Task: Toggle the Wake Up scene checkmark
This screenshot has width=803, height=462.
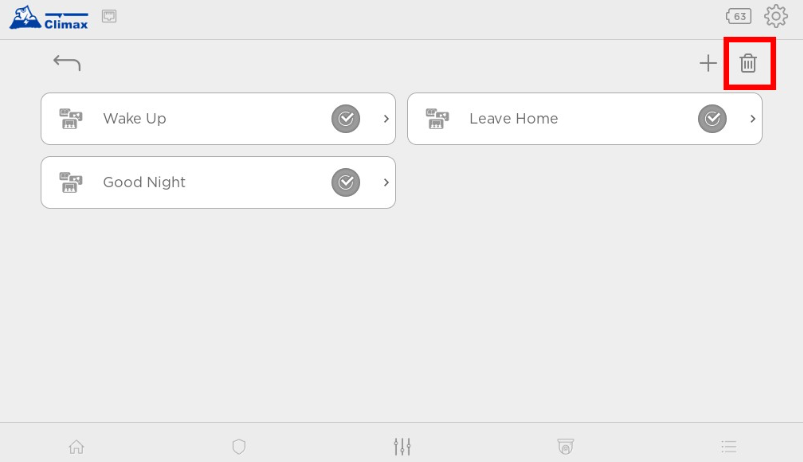Action: click(x=345, y=119)
